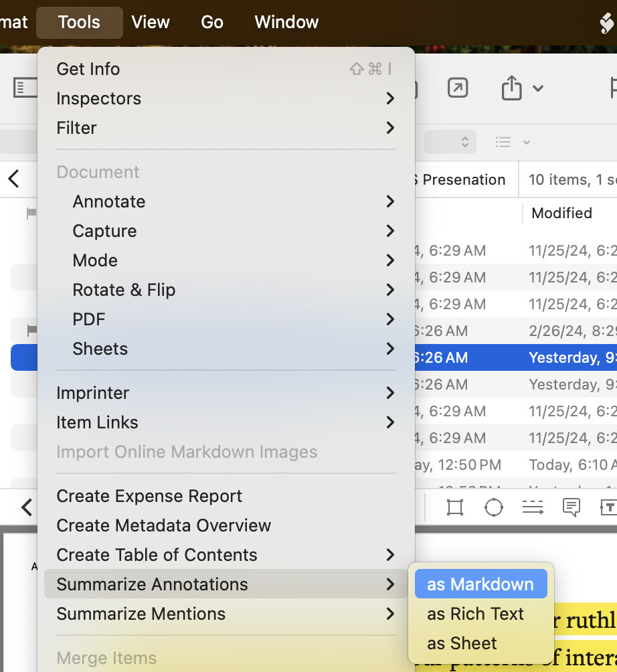The width and height of the screenshot is (617, 672).
Task: Click the flag icon beside the 2/26/24 row
Action: [x=31, y=331]
